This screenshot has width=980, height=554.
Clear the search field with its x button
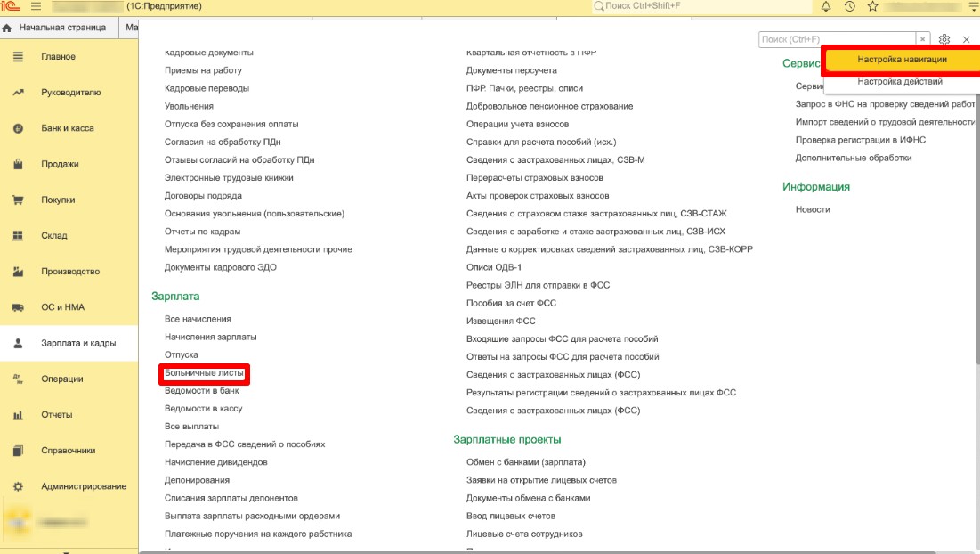coord(923,39)
